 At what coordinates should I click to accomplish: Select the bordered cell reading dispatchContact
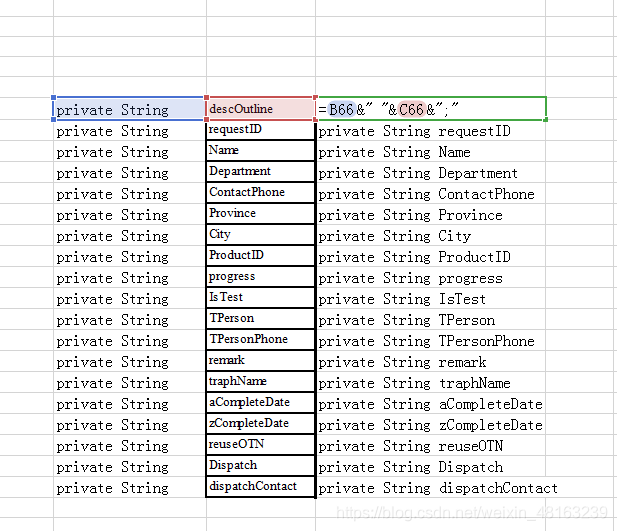point(260,487)
